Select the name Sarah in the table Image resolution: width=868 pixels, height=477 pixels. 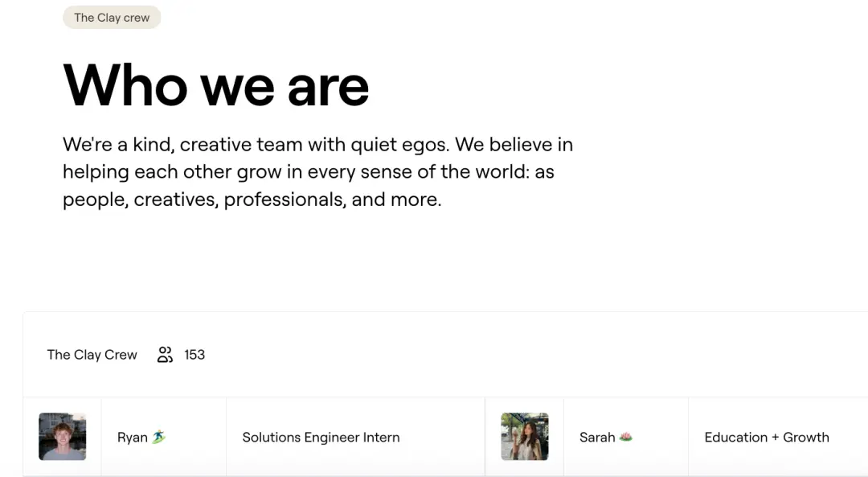point(597,438)
